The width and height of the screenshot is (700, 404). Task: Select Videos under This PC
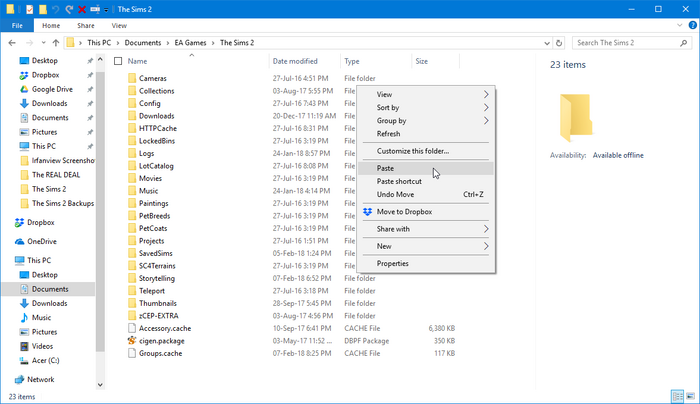pos(42,346)
